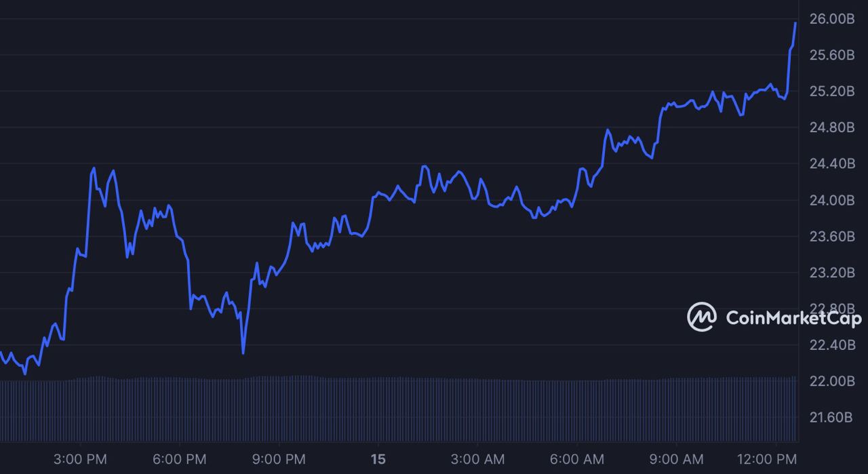Click the CoinMarketCap logo icon
The height and width of the screenshot is (474, 868).
tap(702, 317)
